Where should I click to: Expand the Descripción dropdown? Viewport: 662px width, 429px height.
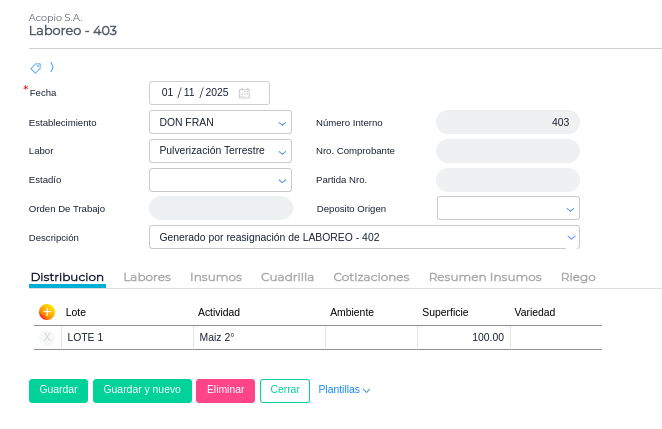[x=571, y=237]
